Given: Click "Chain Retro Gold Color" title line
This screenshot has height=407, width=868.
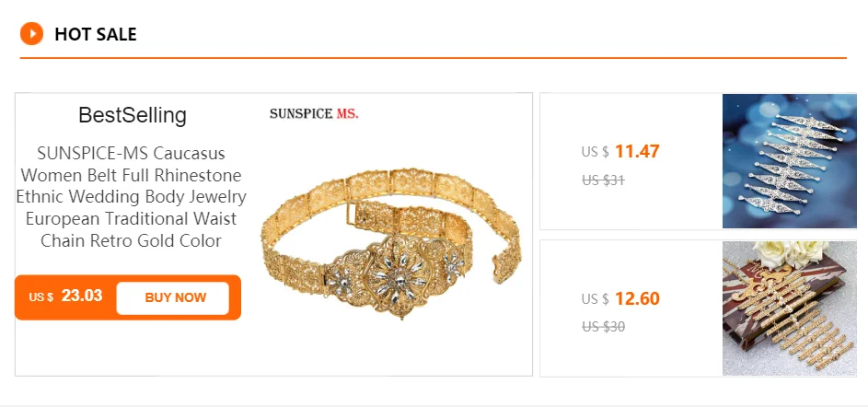Looking at the screenshot, I should [132, 241].
